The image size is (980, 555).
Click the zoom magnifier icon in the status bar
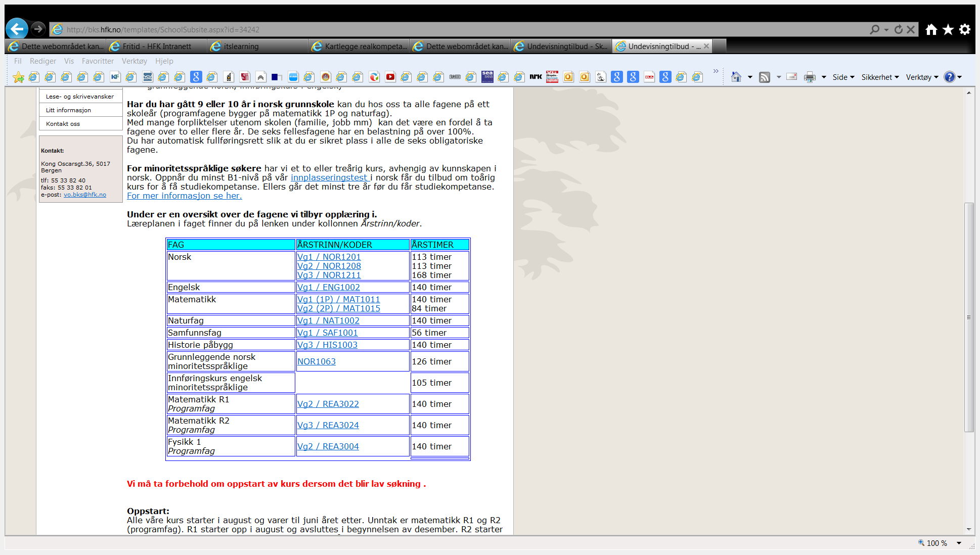921,543
